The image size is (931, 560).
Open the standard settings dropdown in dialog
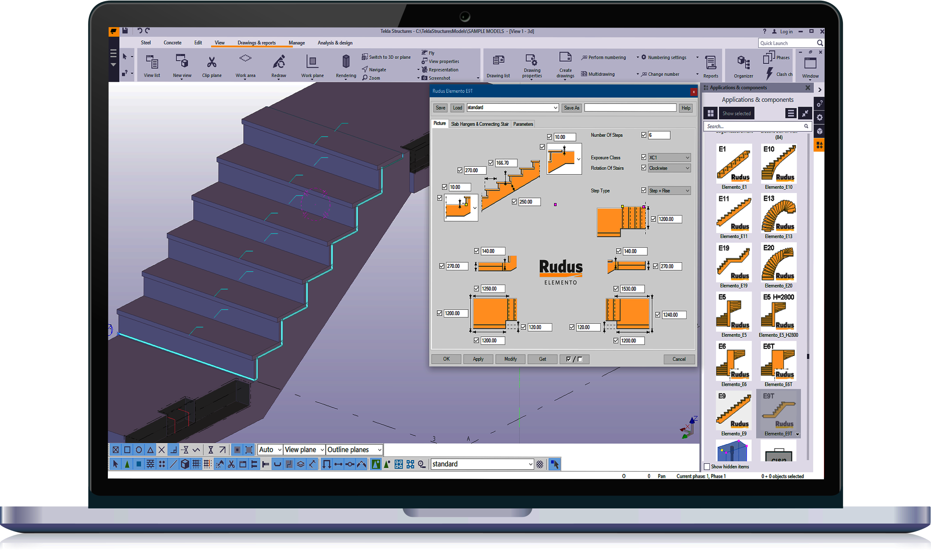pos(512,107)
